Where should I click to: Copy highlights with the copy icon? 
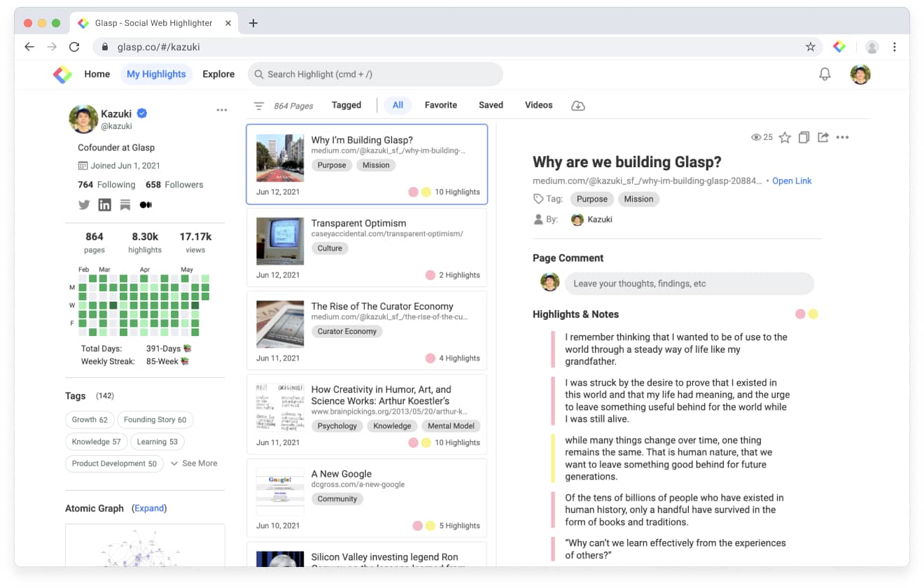[804, 137]
